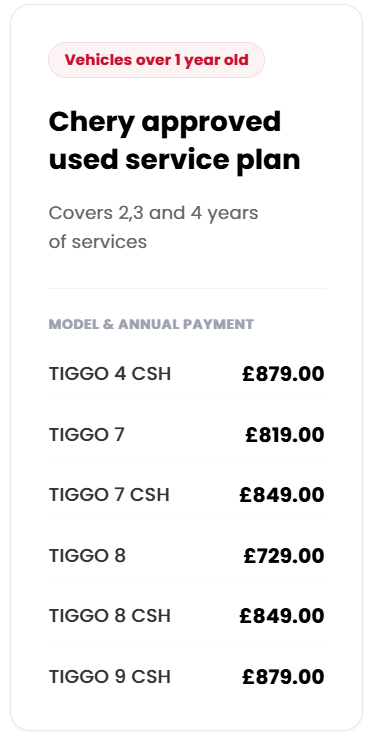The width and height of the screenshot is (375, 741).
Task: Click the 'of services' subtitle line
Action: [x=98, y=242]
